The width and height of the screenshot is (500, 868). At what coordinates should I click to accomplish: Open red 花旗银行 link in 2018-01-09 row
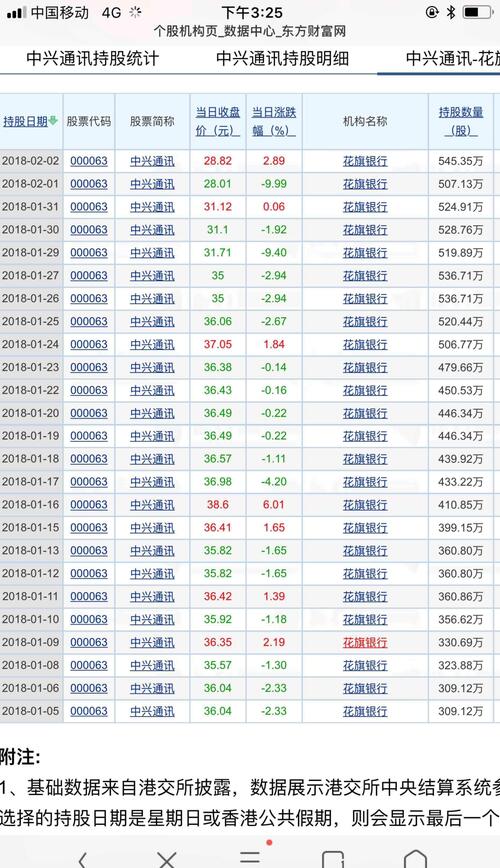tap(365, 642)
